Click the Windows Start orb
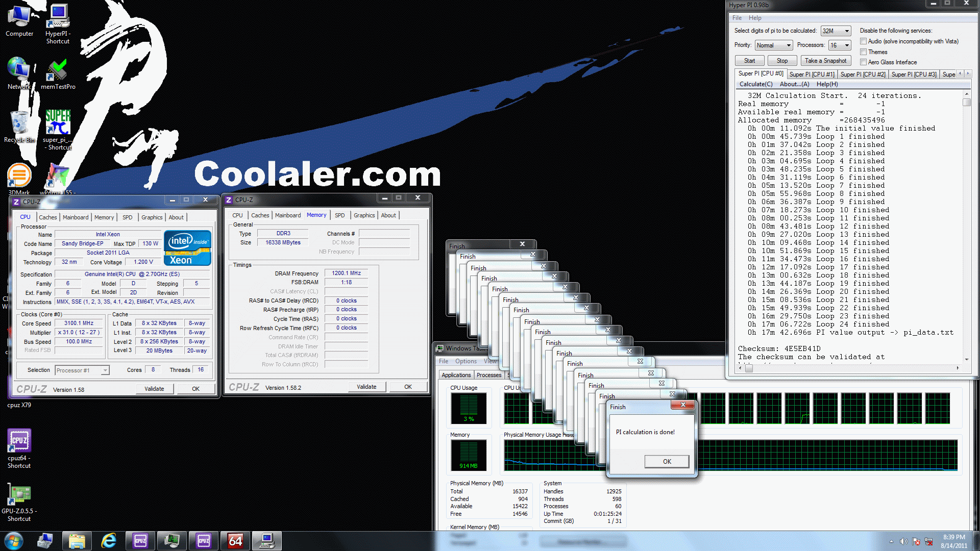The width and height of the screenshot is (980, 551). [x=14, y=541]
